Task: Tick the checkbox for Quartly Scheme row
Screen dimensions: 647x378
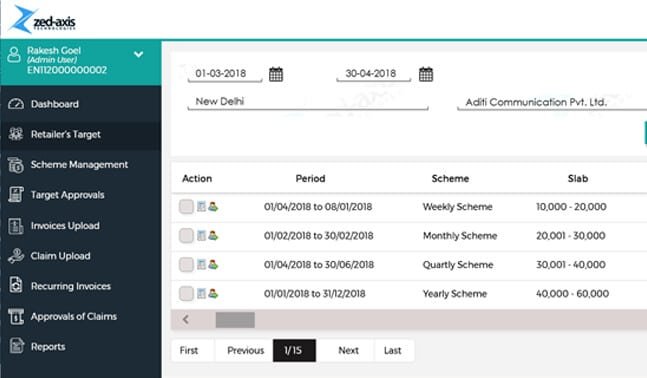Action: click(186, 265)
